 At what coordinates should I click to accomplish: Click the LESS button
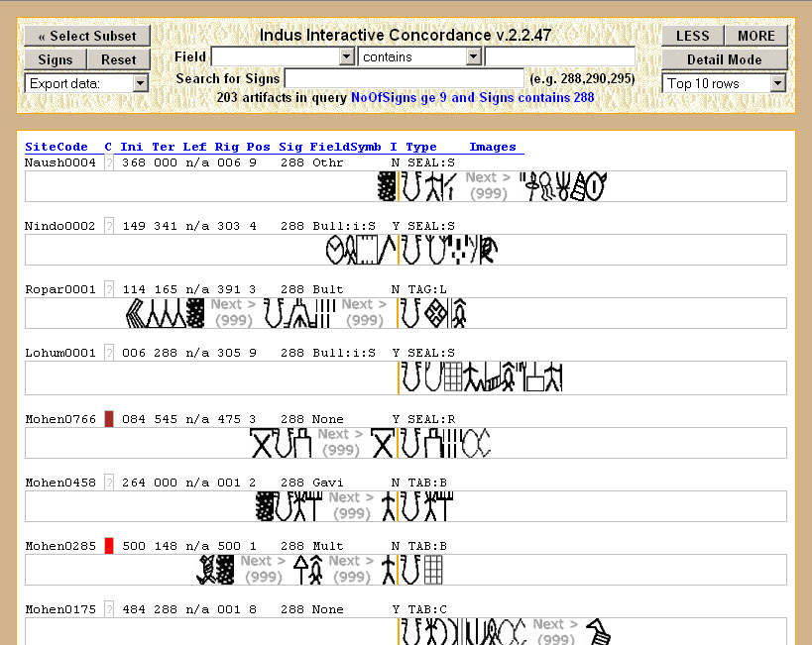click(x=692, y=36)
